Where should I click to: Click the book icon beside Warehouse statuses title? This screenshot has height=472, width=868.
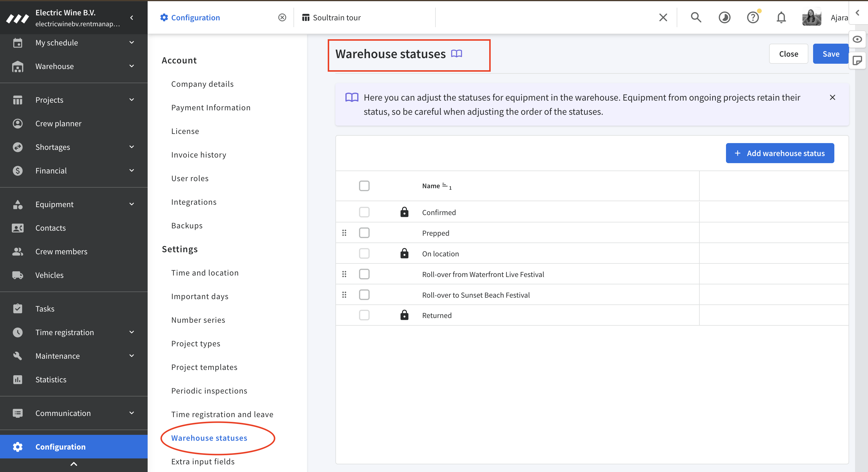(456, 53)
